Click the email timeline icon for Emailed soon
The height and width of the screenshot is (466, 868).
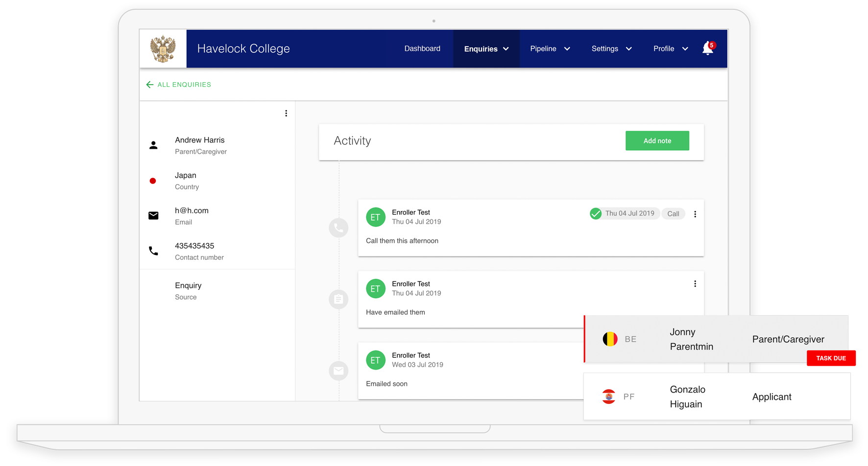338,371
